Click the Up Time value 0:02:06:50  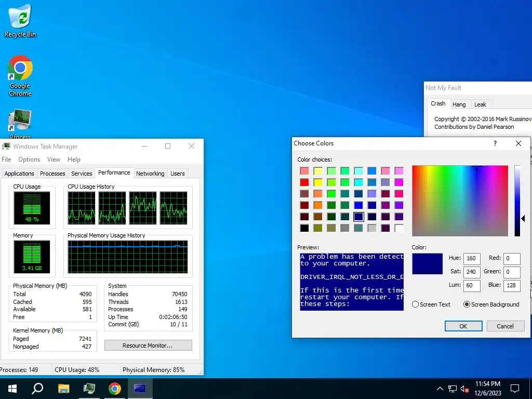tap(173, 317)
